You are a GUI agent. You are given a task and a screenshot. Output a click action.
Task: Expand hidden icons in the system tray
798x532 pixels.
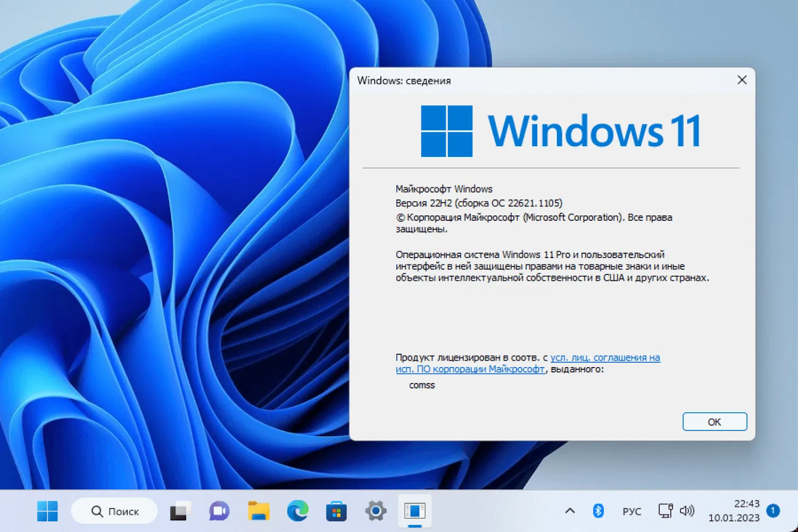coord(570,511)
